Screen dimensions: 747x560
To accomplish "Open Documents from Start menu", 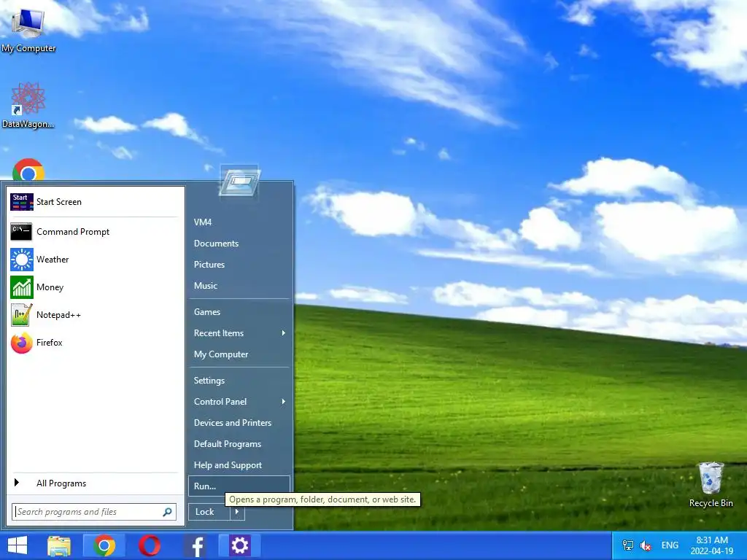I will click(x=216, y=244).
